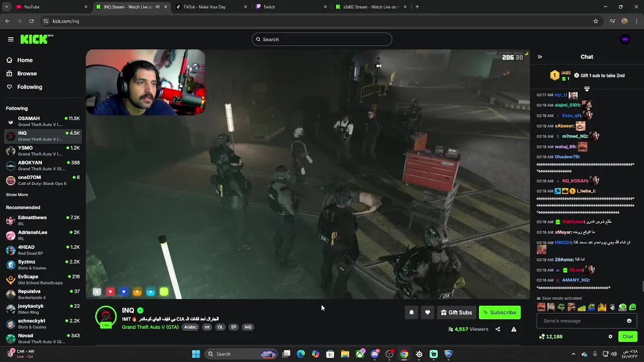The width and height of the screenshot is (644, 362).
Task: Open the emoji picker in message box
Action: tap(629, 321)
